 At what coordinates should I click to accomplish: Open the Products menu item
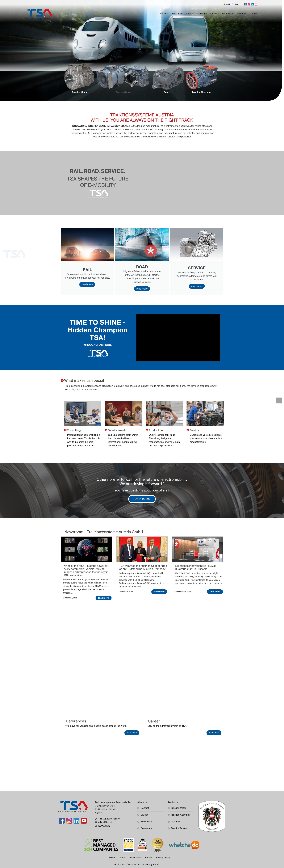[x=164, y=13]
